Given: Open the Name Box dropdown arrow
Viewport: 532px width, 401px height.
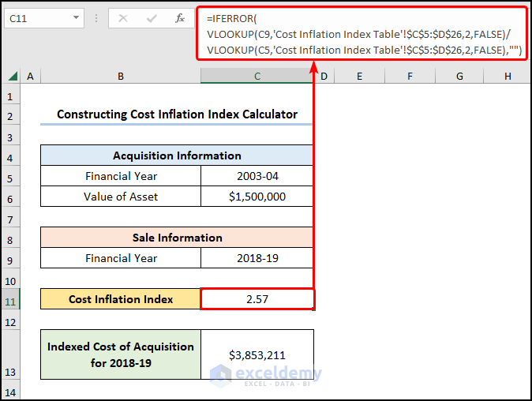Looking at the screenshot, I should point(76,17).
